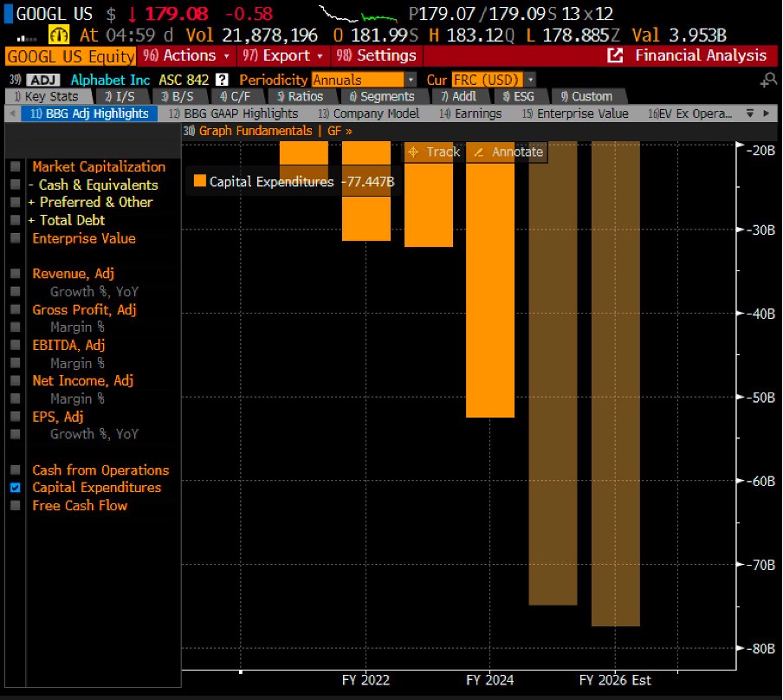The image size is (783, 700).
Task: Toggle the EPS, Adj checkbox
Action: point(16,416)
